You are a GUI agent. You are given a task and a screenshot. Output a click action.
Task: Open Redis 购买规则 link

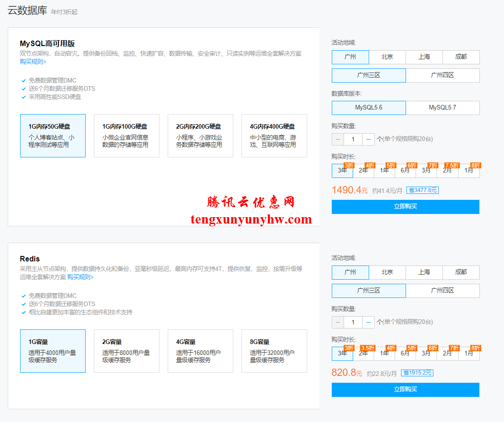[80, 277]
